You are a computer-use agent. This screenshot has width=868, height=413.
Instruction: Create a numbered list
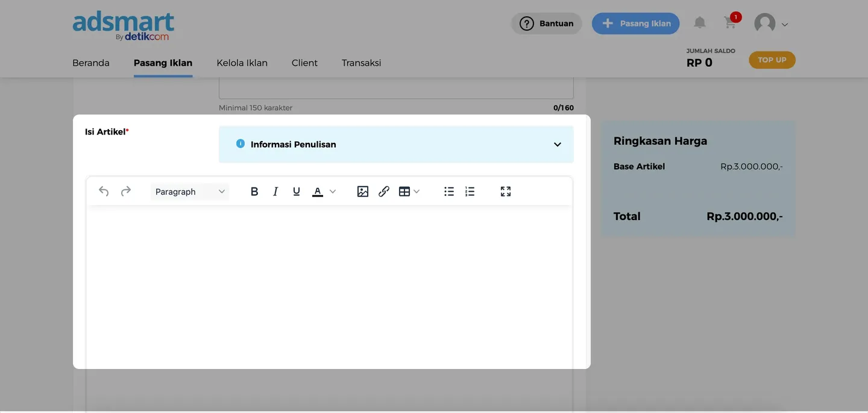[470, 191]
